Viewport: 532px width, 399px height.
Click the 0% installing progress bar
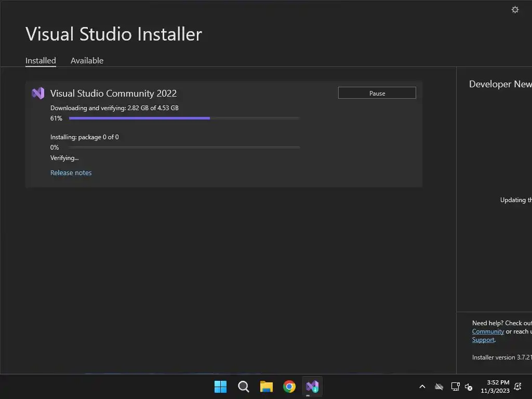click(184, 147)
